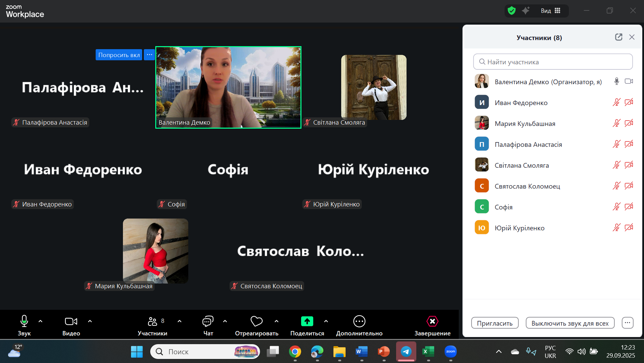The image size is (644, 363).
Task: Pop out the Participants panel
Action: (618, 37)
